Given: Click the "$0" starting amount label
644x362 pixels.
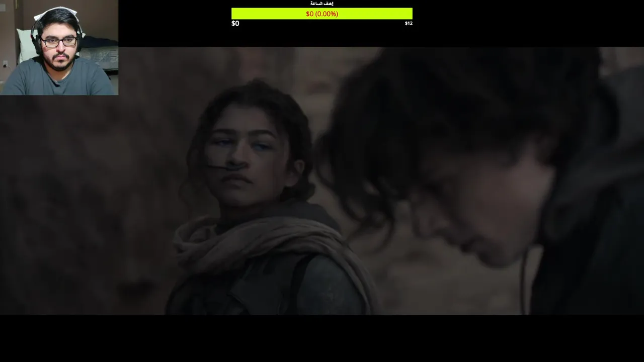Looking at the screenshot, I should click(235, 24).
